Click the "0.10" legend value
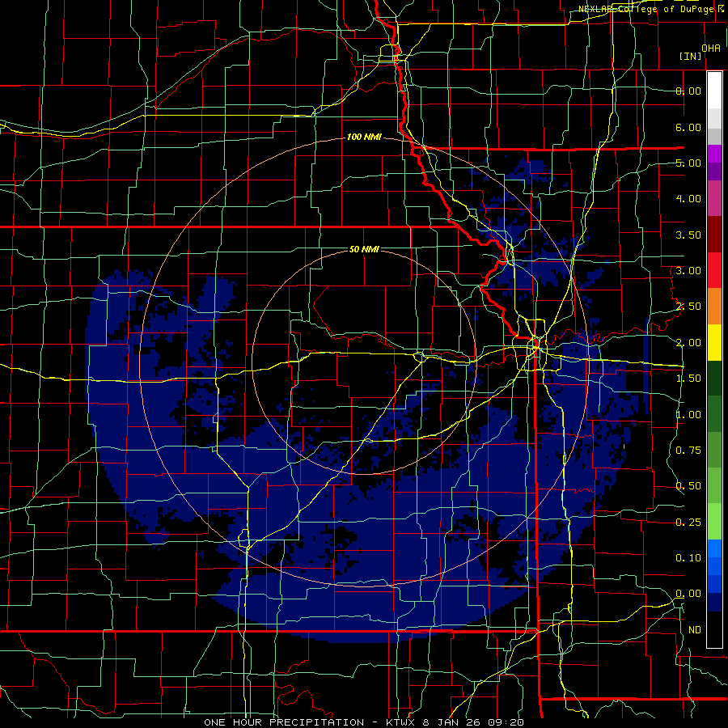728x728 pixels. coord(688,558)
